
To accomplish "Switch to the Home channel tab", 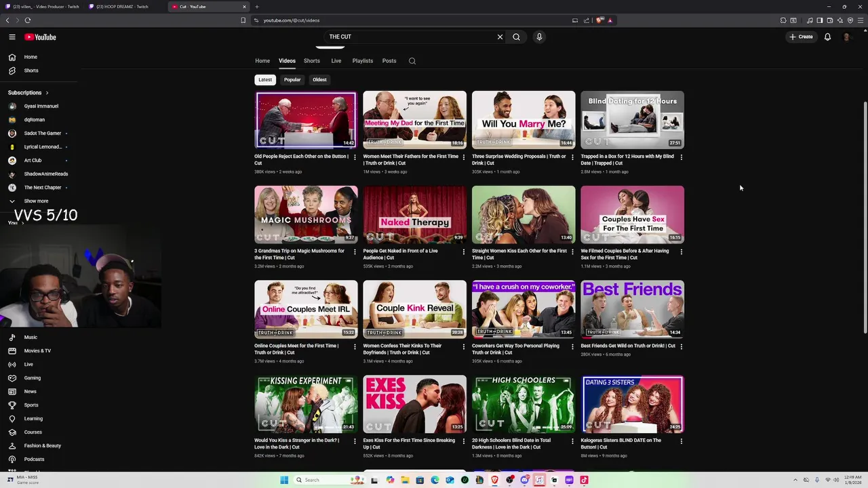I will (x=262, y=61).
